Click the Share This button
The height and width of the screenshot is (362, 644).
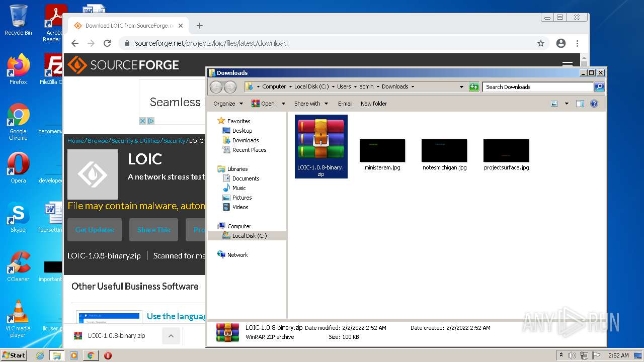click(x=153, y=230)
